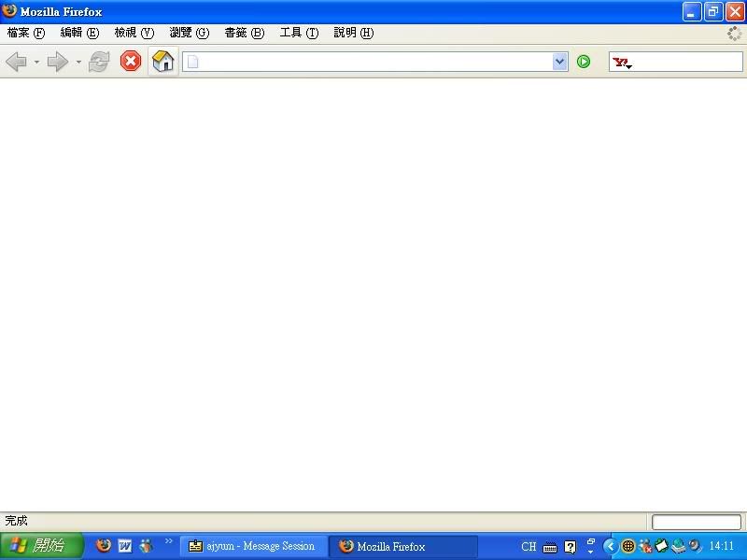Viewport: 747px width, 560px height.
Task: Open Word from the Quick Launch bar
Action: pos(125,546)
